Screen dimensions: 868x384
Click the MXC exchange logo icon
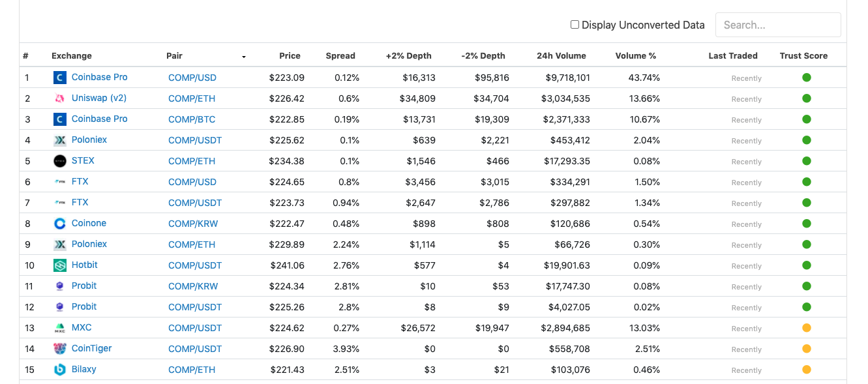click(x=60, y=328)
